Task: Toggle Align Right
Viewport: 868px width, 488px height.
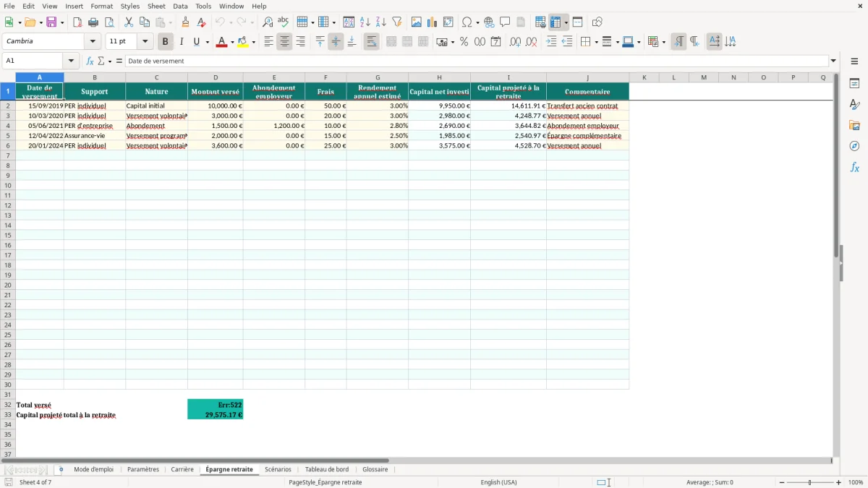Action: 300,42
